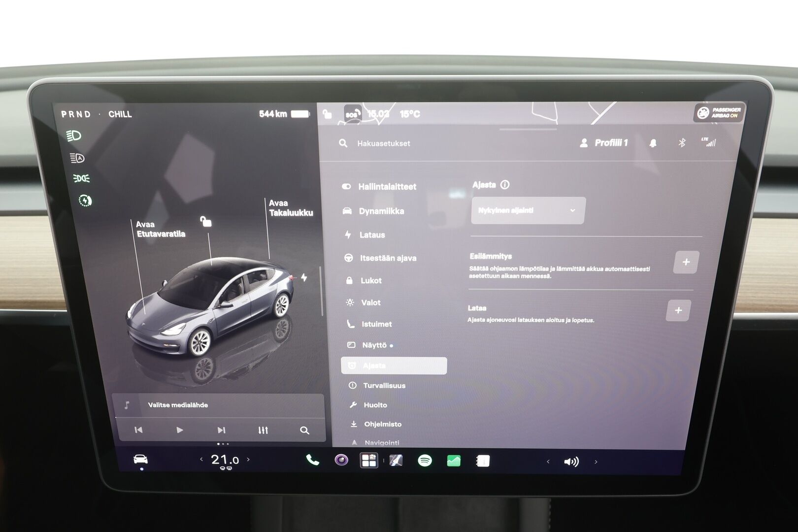This screenshot has width=798, height=532.
Task: Tap the charge port lightning bolt icon
Action: coord(304,277)
